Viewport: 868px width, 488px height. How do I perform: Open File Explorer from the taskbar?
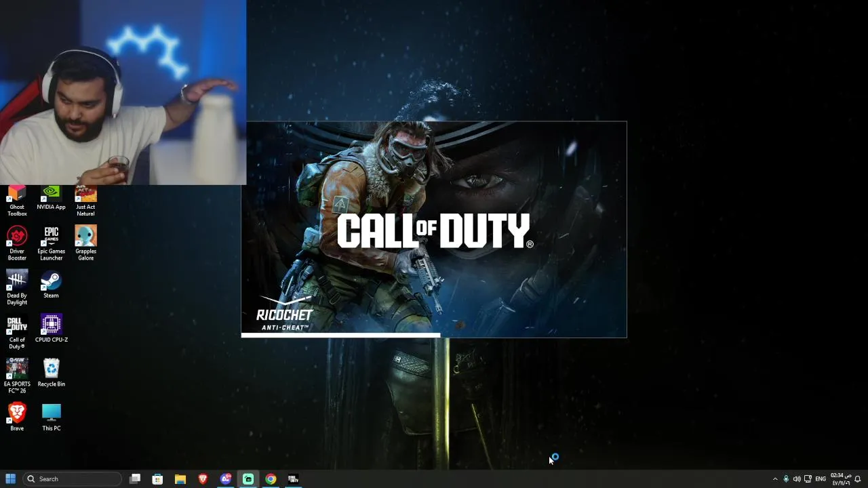tap(180, 479)
